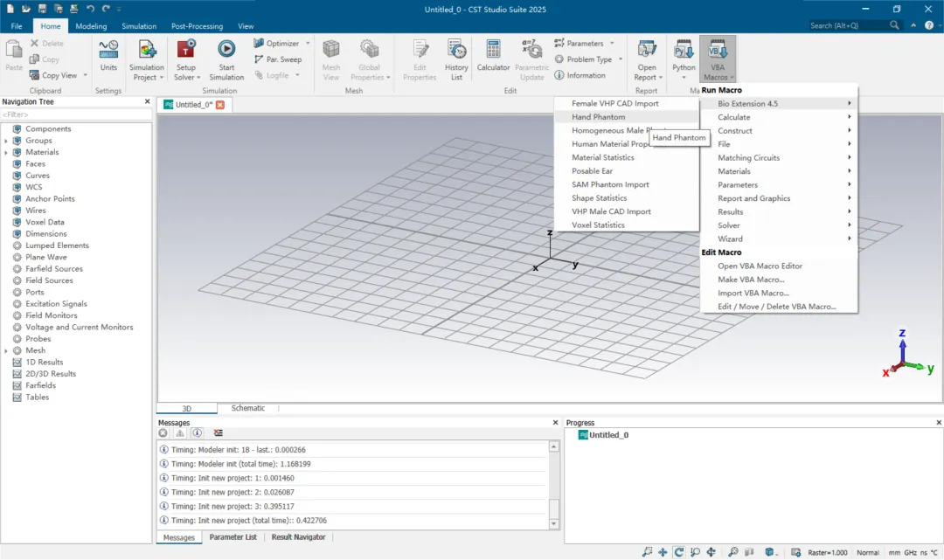Close the Navigation Tree panel
This screenshot has height=560, width=944.
click(148, 101)
